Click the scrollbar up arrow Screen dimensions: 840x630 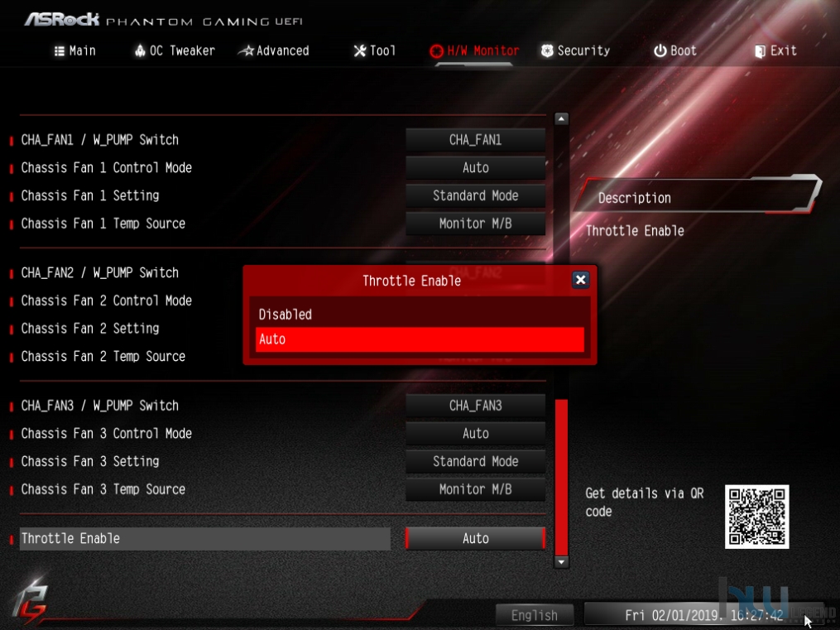coord(561,119)
